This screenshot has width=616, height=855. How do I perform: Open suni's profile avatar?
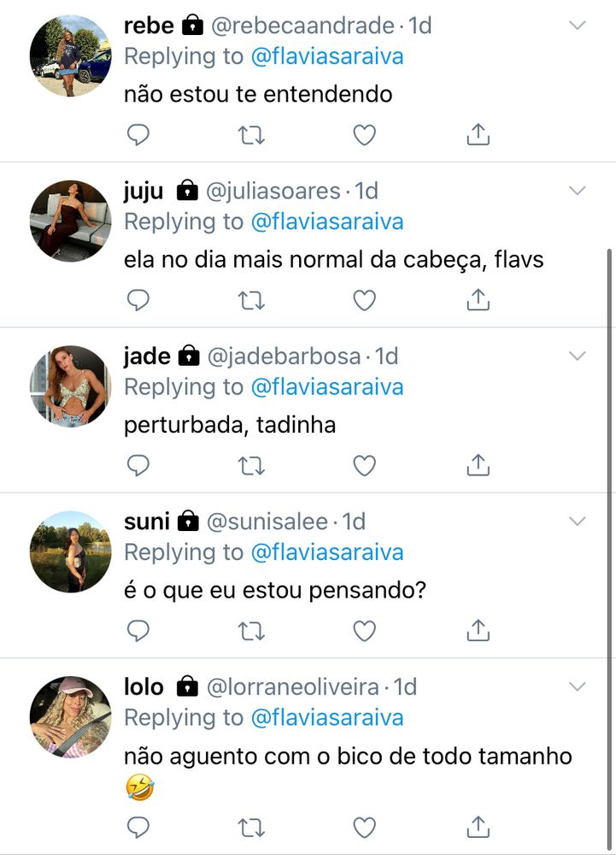click(70, 551)
